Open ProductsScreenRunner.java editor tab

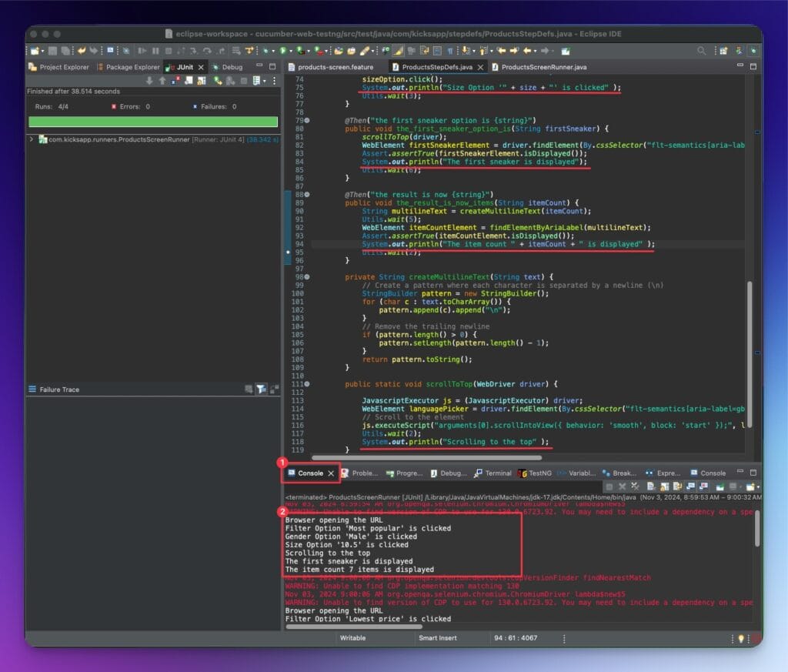click(539, 67)
